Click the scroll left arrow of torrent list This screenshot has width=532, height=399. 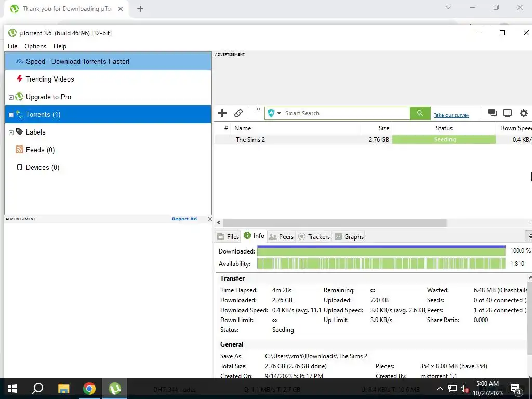click(219, 222)
